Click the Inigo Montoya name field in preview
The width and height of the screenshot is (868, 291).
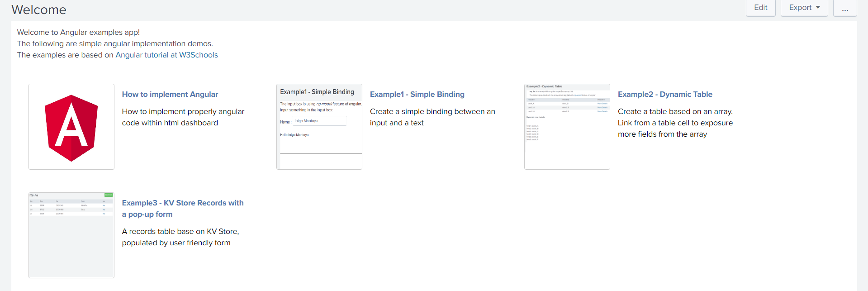coord(319,121)
